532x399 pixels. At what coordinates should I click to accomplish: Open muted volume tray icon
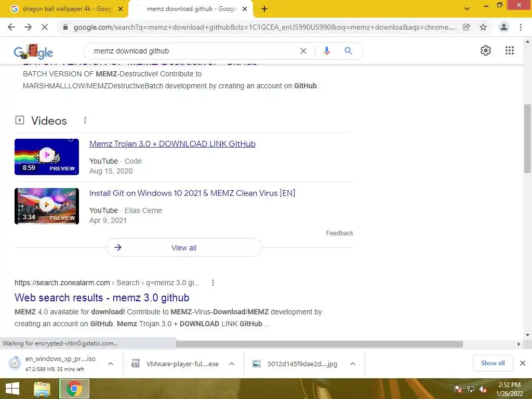(483, 389)
